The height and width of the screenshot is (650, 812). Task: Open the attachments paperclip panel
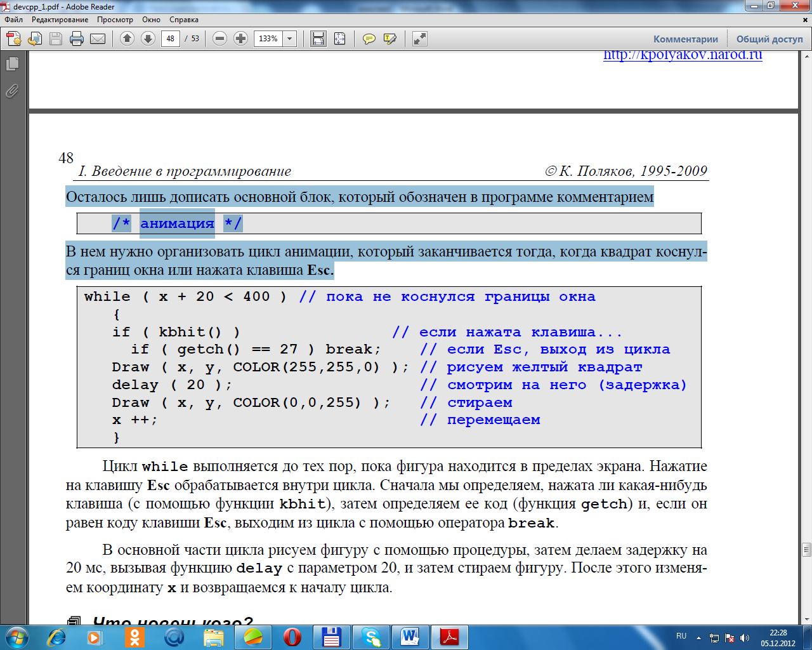12,91
